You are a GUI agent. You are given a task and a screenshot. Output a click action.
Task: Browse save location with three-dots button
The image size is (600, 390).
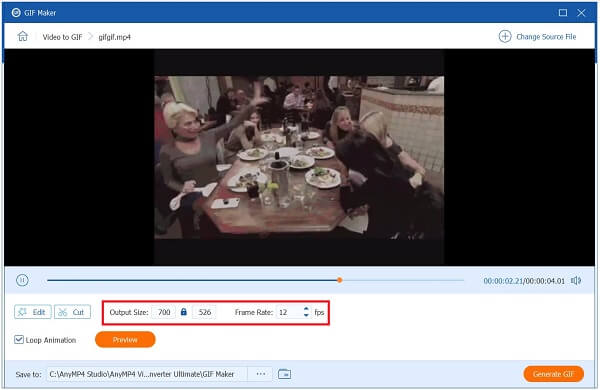pos(261,374)
